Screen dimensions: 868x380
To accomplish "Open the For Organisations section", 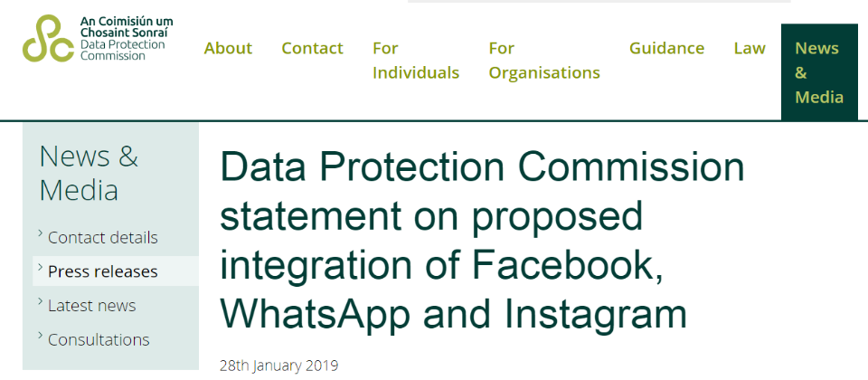I will point(544,61).
